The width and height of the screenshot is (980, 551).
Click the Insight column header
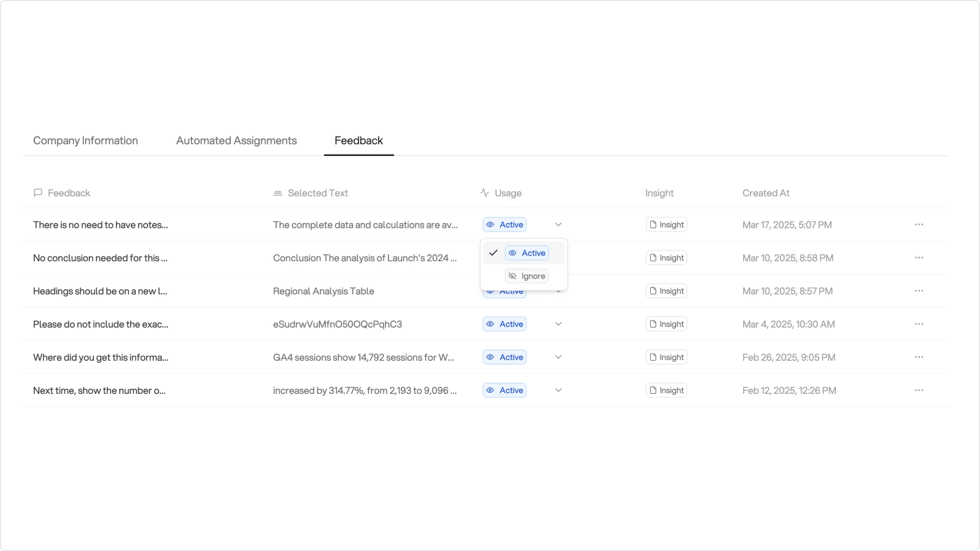(x=659, y=193)
